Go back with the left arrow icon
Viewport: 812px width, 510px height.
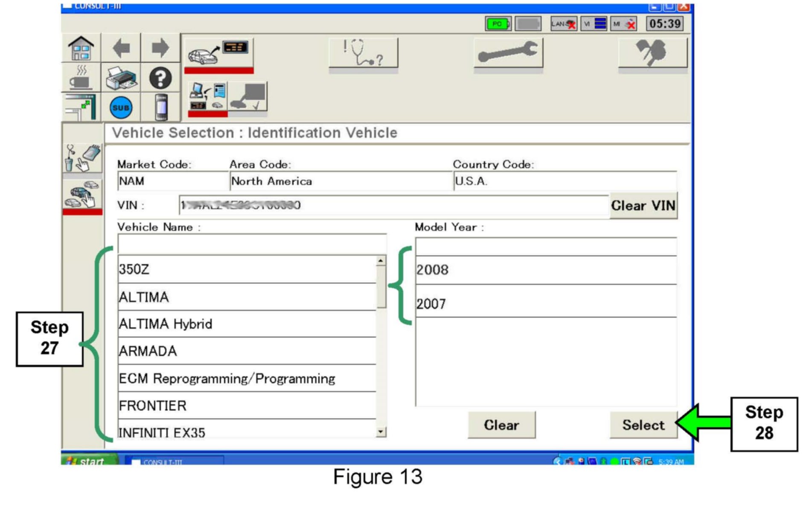121,48
